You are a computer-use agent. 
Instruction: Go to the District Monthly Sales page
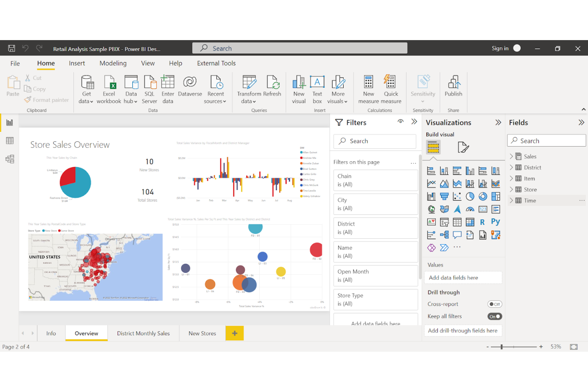pos(143,333)
